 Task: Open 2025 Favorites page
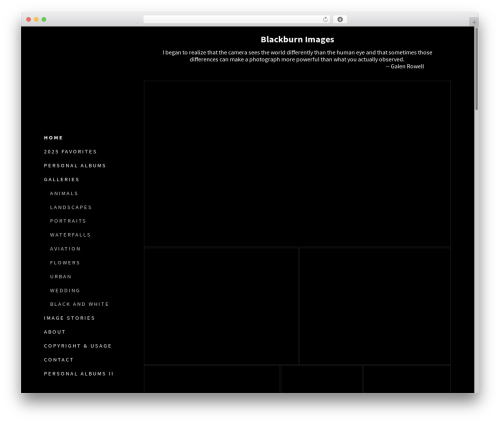(70, 152)
